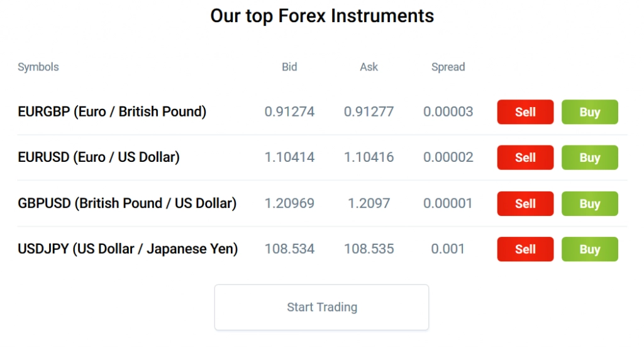
Task: Sell the EURUSD pair
Action: tap(525, 157)
